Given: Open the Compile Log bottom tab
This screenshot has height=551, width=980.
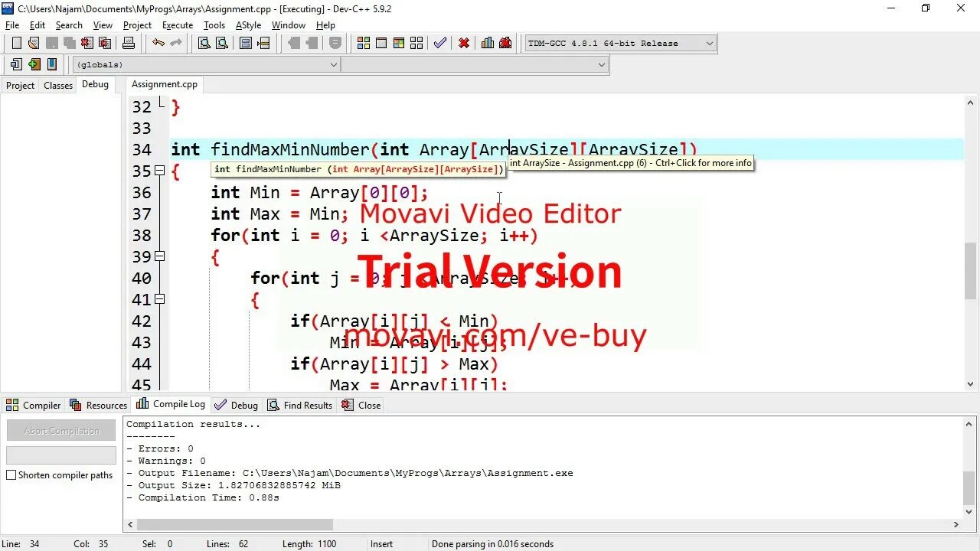Looking at the screenshot, I should [171, 404].
